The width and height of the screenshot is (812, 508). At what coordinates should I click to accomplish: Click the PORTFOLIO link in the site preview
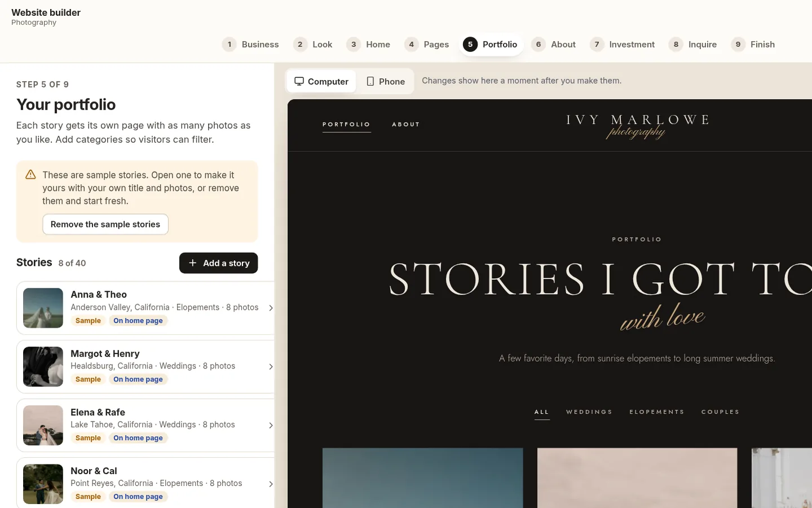coord(347,124)
